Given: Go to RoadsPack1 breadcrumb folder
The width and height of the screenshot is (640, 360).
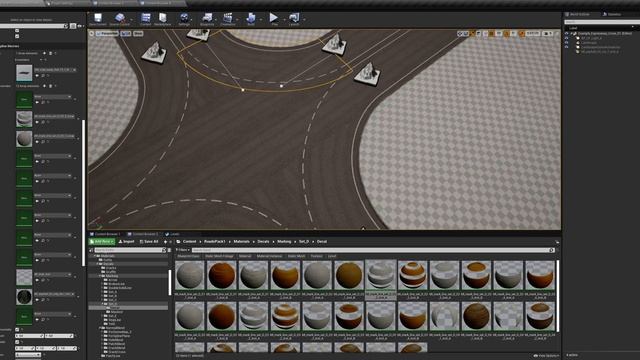Looking at the screenshot, I should point(215,242).
